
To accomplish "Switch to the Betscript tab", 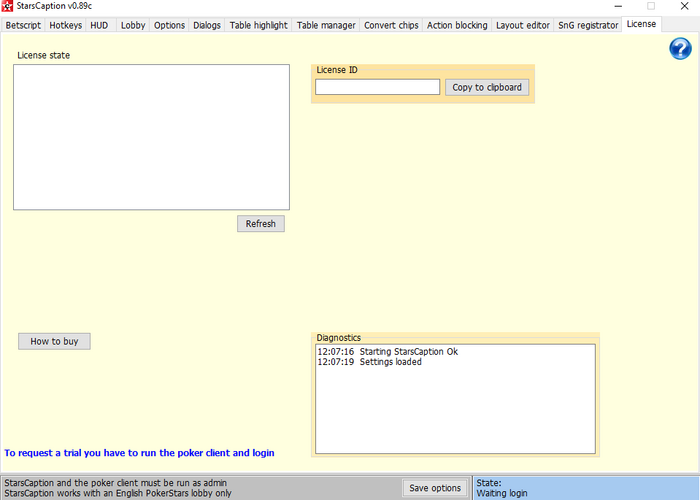I will tap(23, 25).
